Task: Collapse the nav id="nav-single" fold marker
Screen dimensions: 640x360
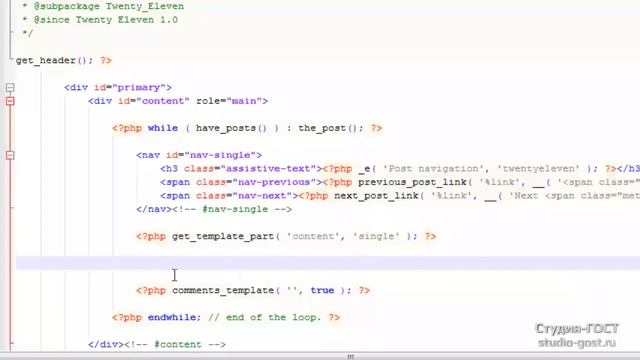Action: point(10,155)
